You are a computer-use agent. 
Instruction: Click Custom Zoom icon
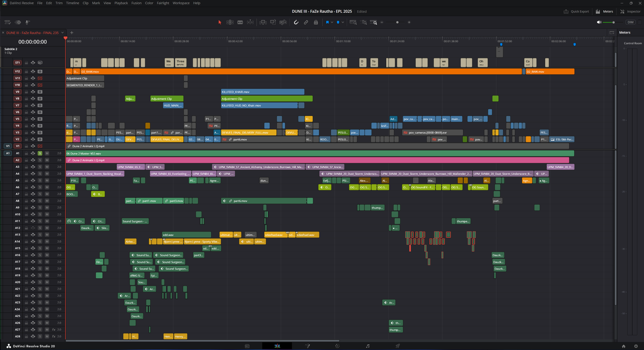373,23
